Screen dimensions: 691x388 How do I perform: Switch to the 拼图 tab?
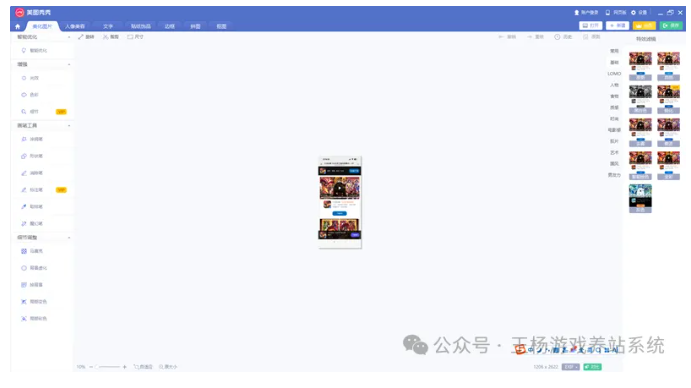click(195, 26)
